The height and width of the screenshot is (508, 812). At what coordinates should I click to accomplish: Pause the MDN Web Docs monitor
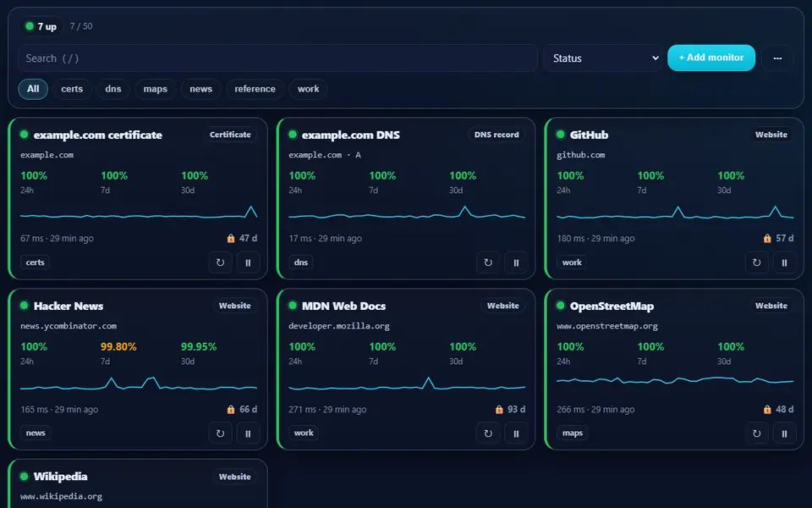coord(516,433)
